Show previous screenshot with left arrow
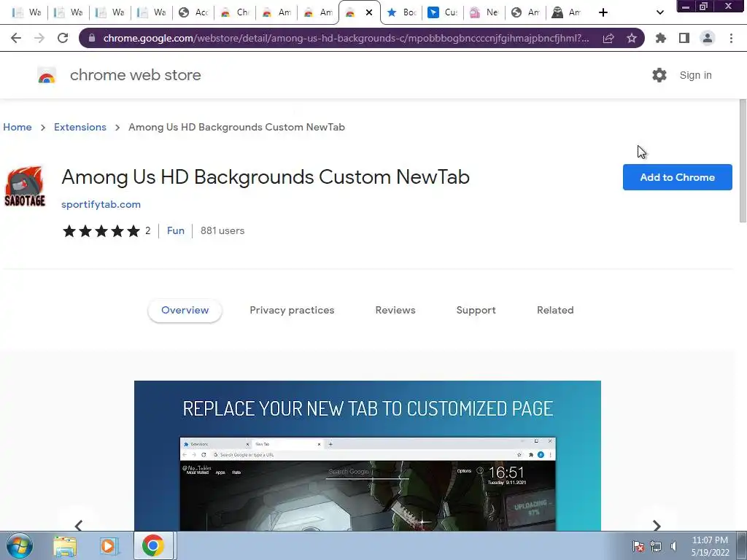 pos(79,525)
